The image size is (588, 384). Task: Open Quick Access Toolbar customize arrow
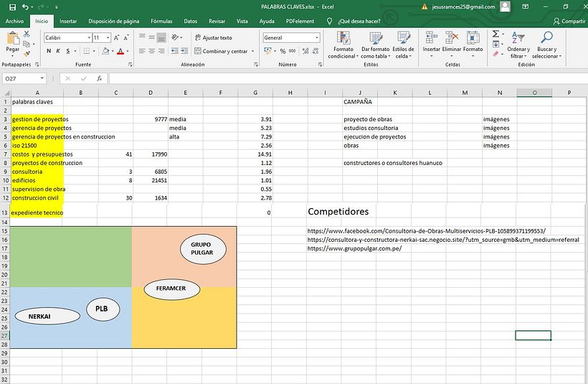[x=56, y=6]
